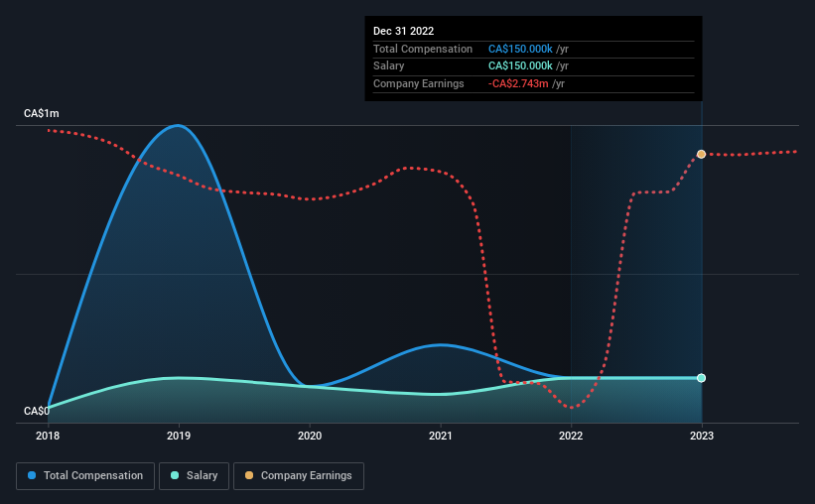The width and height of the screenshot is (815, 504).
Task: Click the 2020 x-axis label
Action: [310, 436]
